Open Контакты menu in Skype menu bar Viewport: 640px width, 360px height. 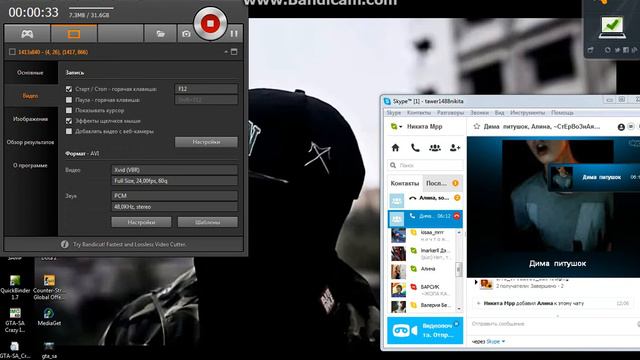click(x=419, y=113)
